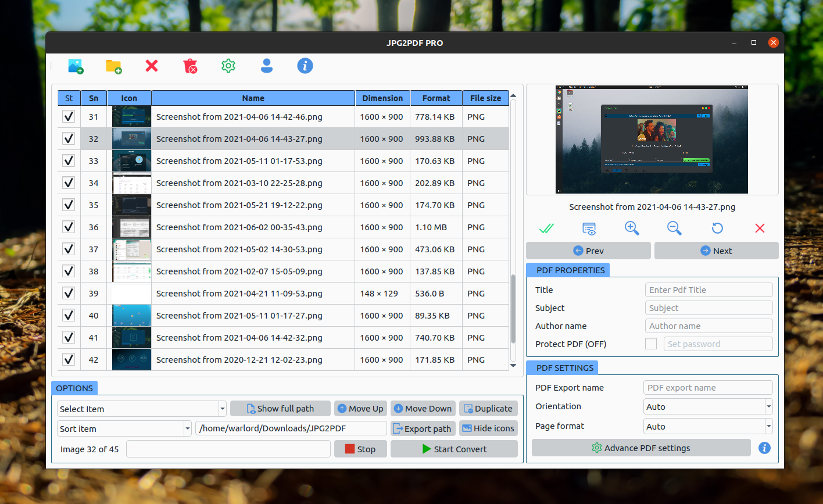Rotate the preview image
This screenshot has height=504, width=823.
(717, 228)
